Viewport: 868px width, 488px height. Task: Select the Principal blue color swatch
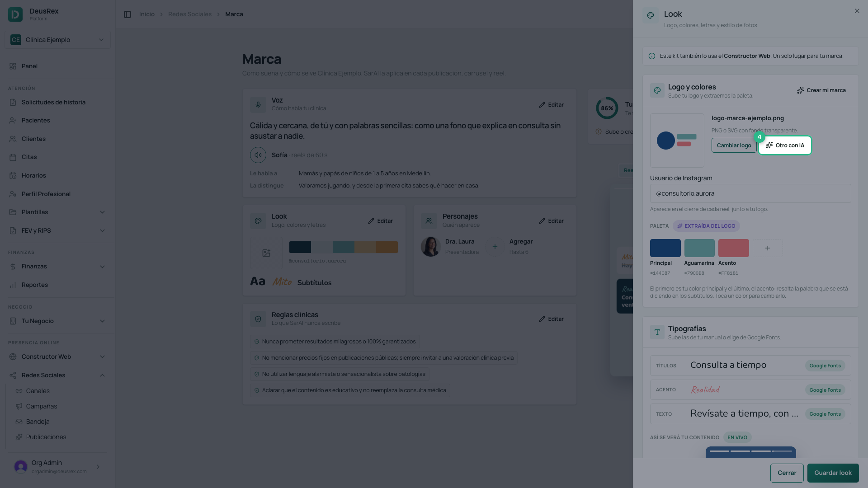click(x=665, y=248)
